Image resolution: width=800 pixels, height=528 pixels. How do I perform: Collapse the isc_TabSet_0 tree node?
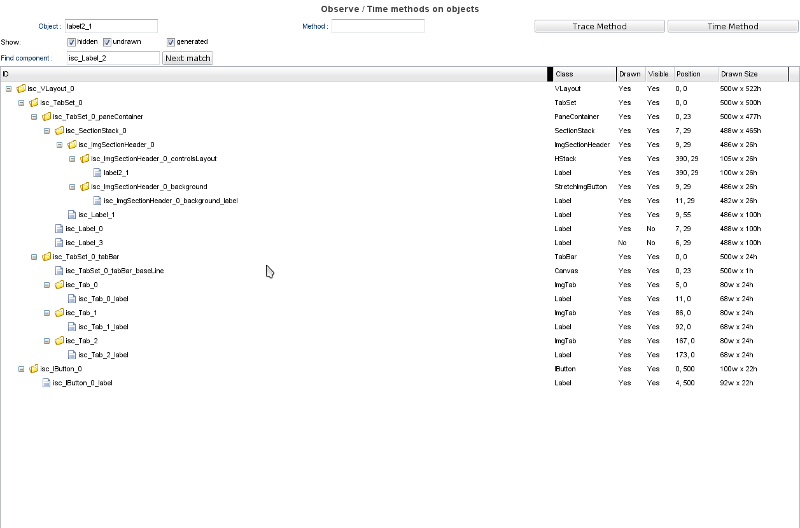click(21, 103)
